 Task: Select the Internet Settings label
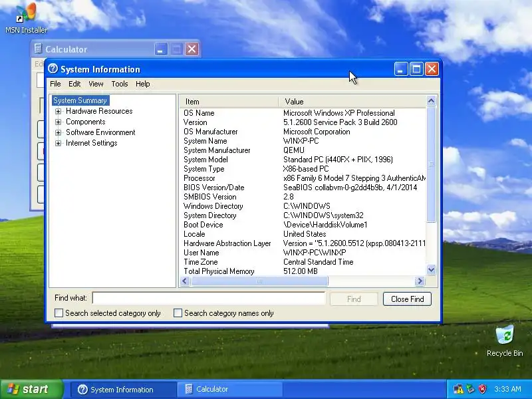pos(91,143)
